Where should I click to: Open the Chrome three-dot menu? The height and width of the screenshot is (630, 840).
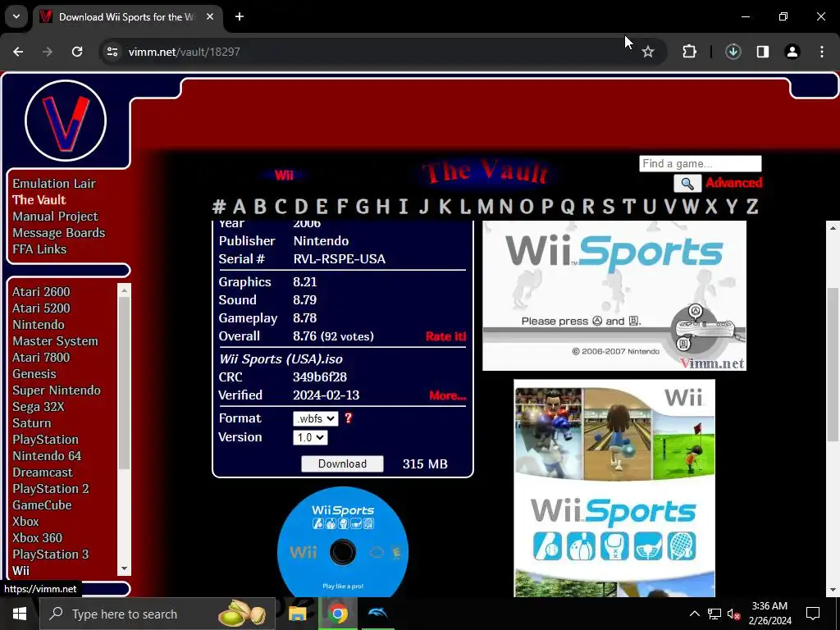(x=822, y=52)
